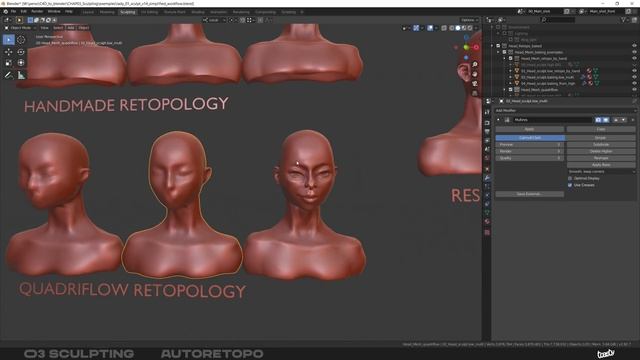Screen dimensions: 640x360
Task: Click the Delete Higher button
Action: 601,151
